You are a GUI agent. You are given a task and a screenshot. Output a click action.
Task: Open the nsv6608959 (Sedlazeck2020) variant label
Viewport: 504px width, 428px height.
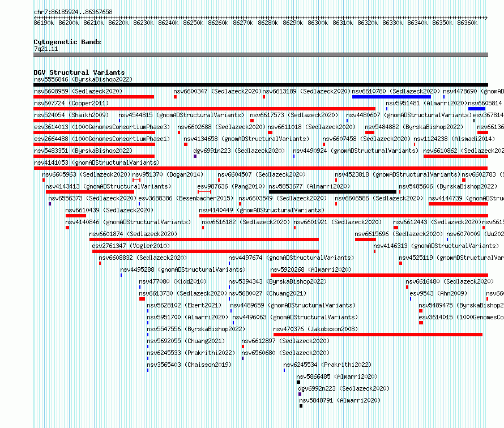[78, 91]
